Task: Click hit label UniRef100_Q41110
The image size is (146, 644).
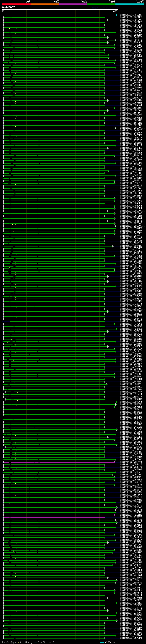Action: [x=131, y=351]
